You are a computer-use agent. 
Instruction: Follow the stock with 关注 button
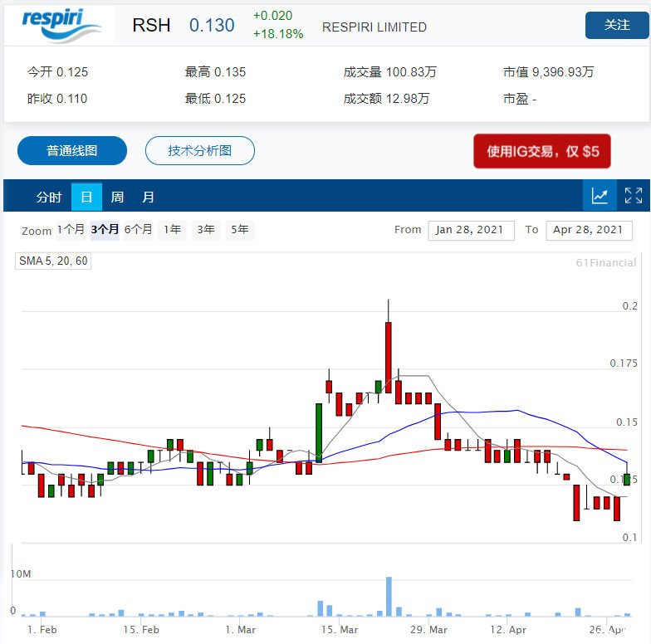click(617, 25)
